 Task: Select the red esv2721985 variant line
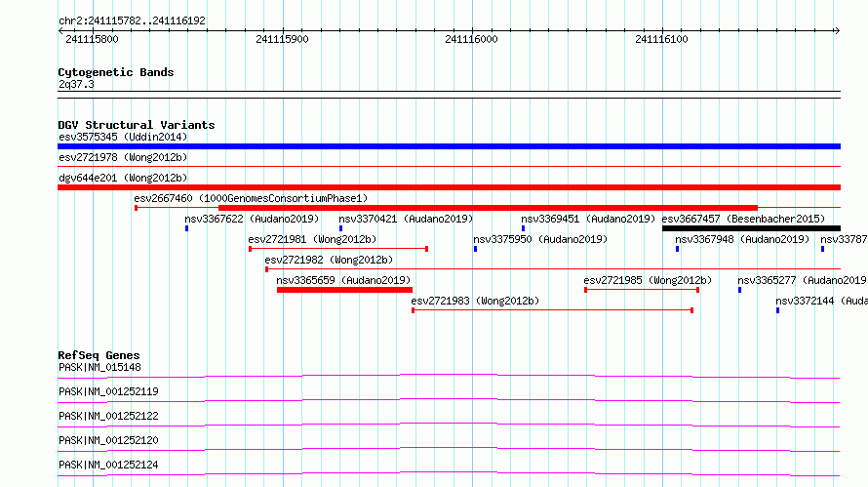[642, 290]
